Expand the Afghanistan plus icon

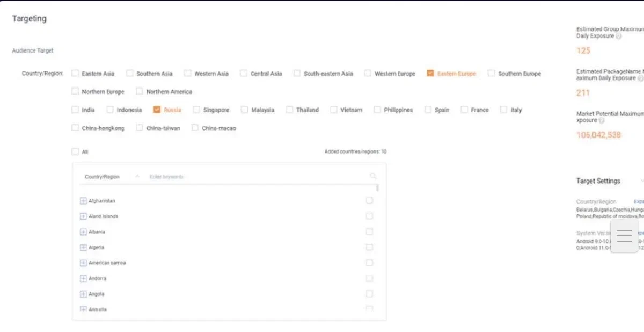point(83,201)
